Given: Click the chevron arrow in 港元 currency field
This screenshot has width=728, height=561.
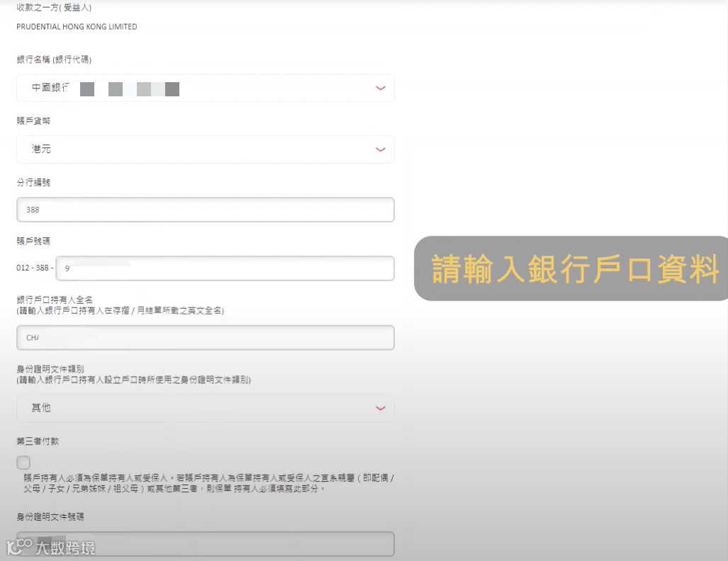Looking at the screenshot, I should [x=380, y=149].
